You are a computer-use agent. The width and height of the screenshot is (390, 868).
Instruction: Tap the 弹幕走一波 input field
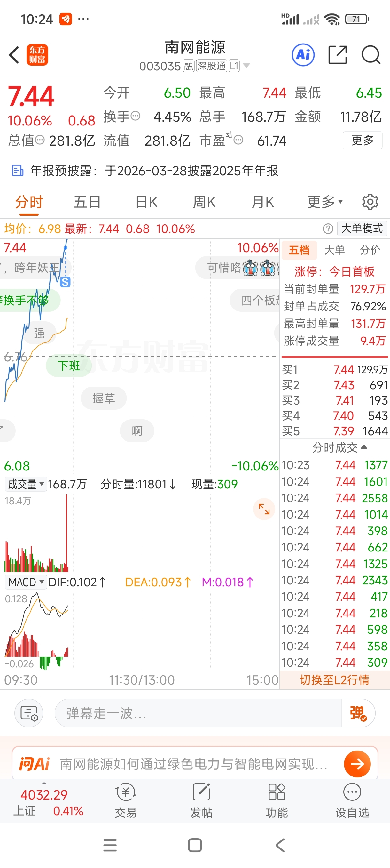(x=198, y=713)
